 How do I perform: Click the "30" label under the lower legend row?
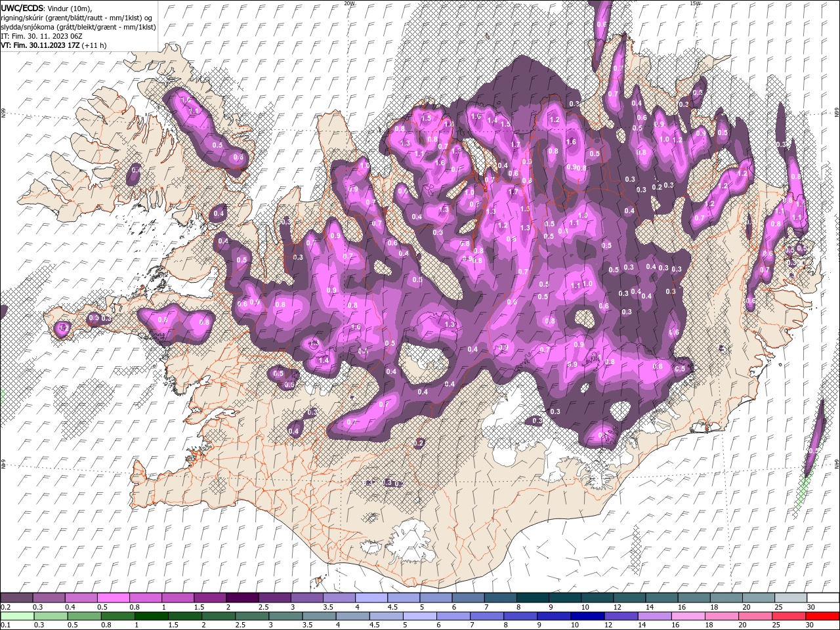(x=811, y=625)
